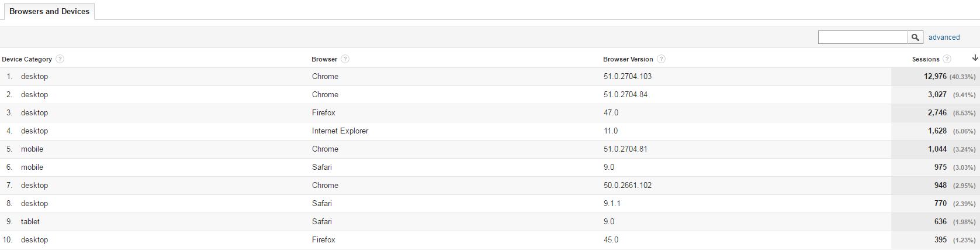Toggle the Sessions descending sort arrow
Screen dimensions: 980x250
click(975, 58)
